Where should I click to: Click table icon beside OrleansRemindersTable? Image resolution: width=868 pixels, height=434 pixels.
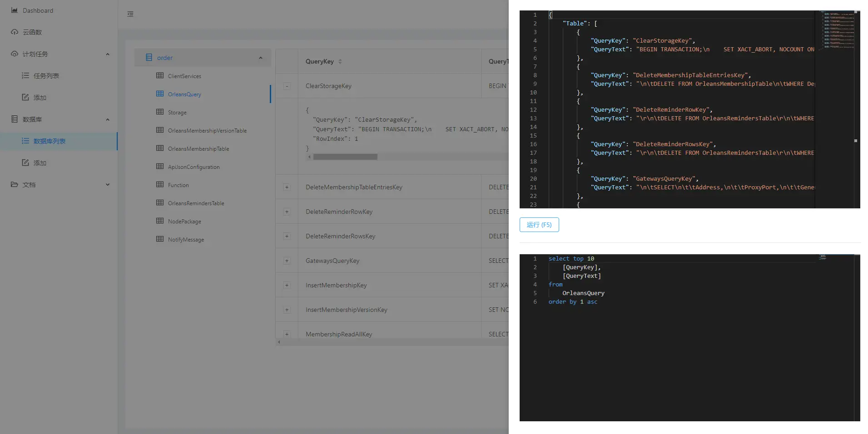160,203
